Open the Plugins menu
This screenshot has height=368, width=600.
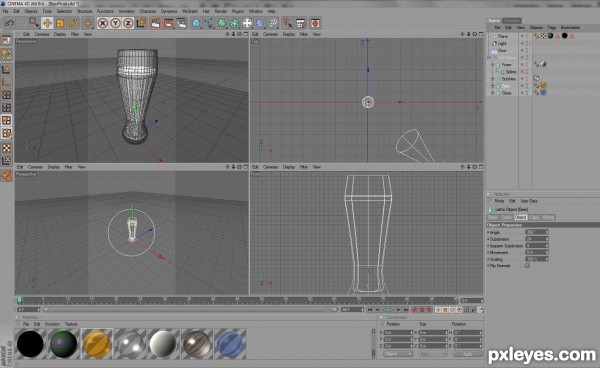coord(238,11)
